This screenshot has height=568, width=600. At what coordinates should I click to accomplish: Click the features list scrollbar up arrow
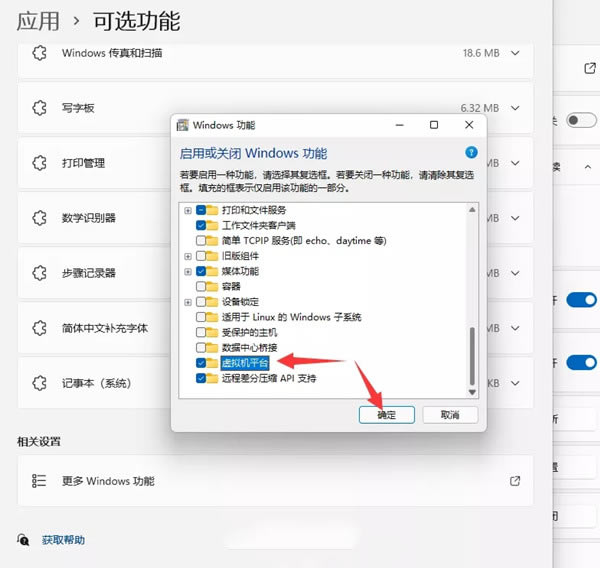pyautogui.click(x=472, y=210)
